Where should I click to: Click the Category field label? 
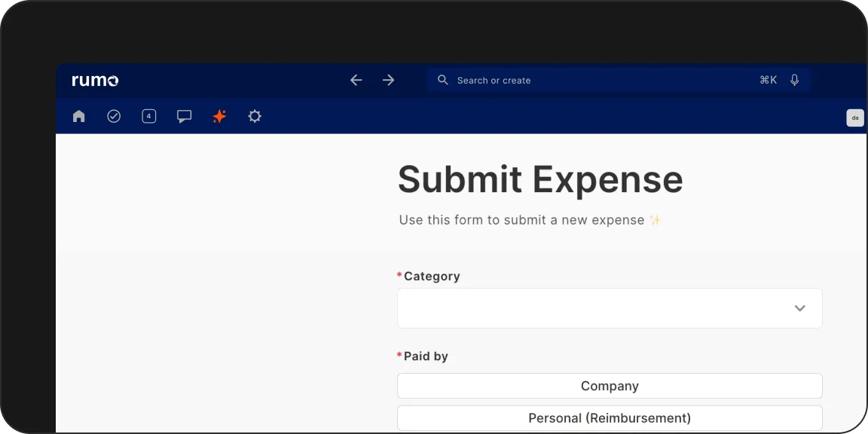pos(432,277)
